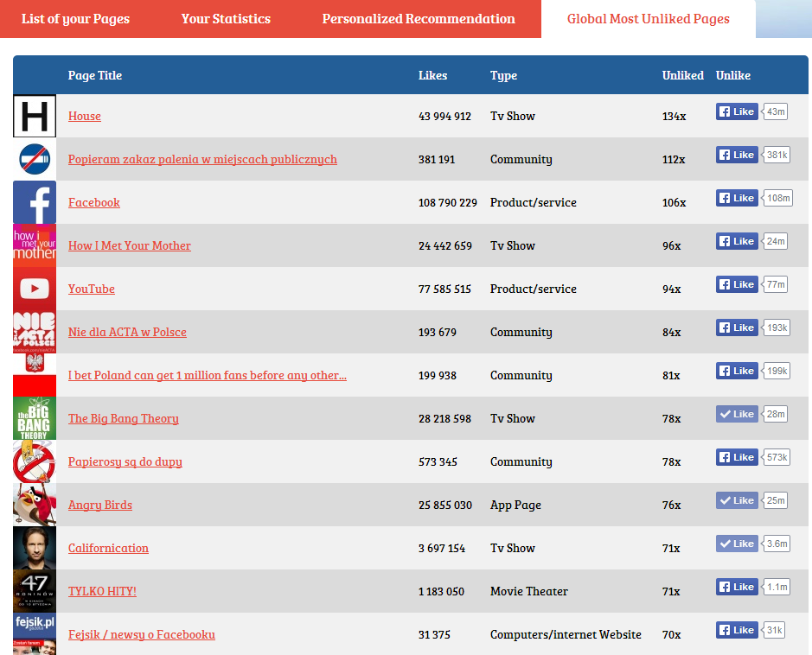Image resolution: width=812 pixels, height=655 pixels.
Task: Click the Angry Birds thumbnail
Action: click(35, 505)
